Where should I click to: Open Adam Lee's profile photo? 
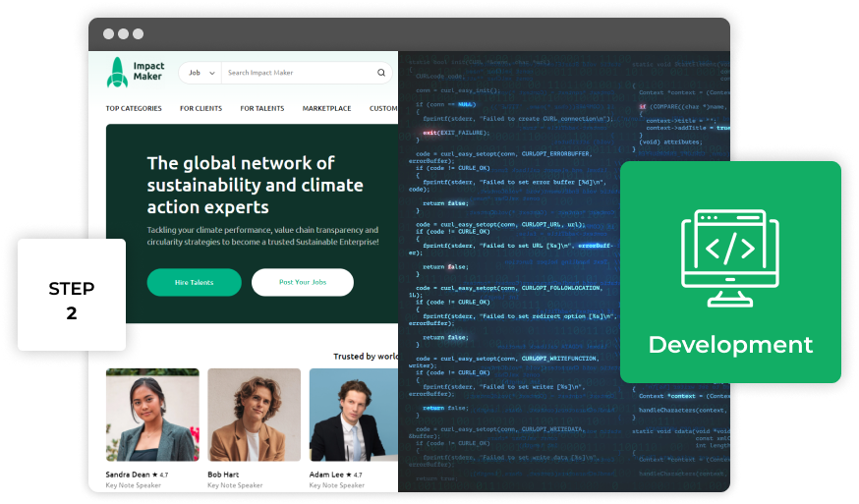point(354,415)
